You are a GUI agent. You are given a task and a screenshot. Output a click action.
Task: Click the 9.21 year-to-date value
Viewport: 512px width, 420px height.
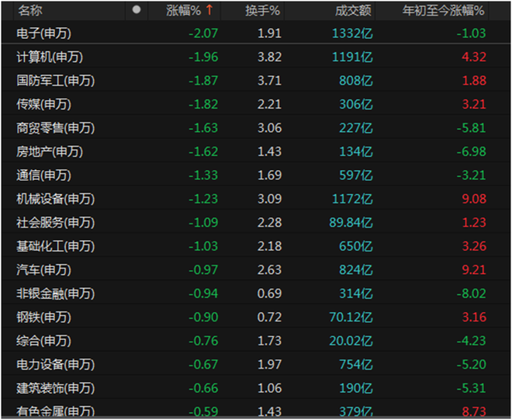click(474, 270)
